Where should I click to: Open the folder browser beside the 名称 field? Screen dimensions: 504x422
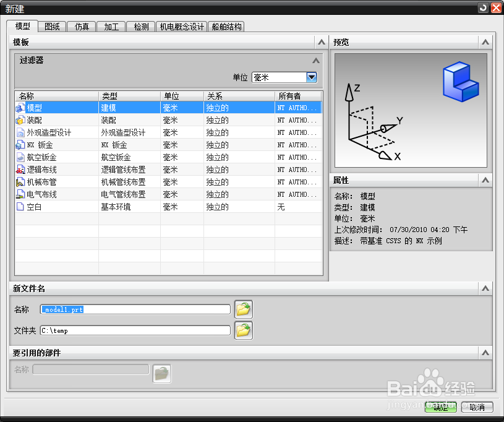point(243,309)
